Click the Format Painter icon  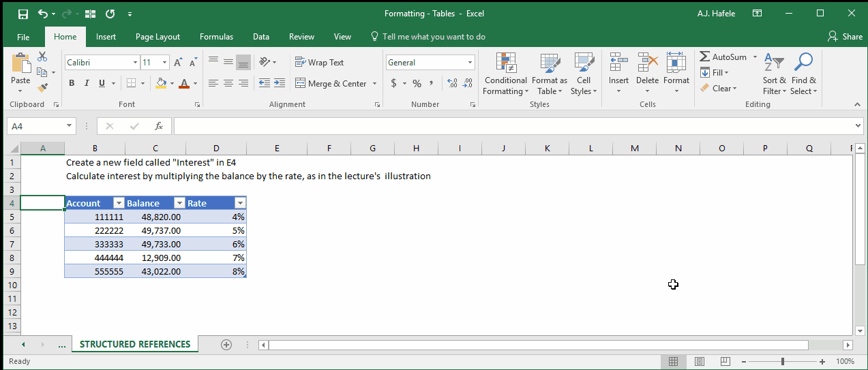pyautogui.click(x=42, y=87)
